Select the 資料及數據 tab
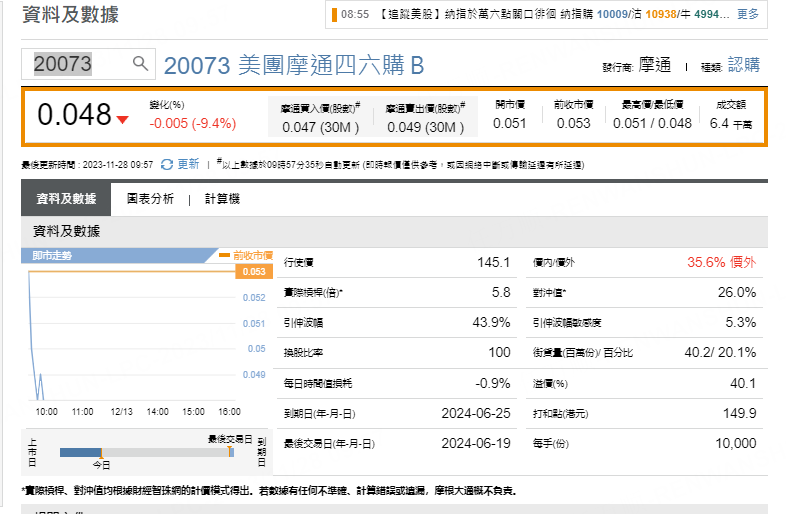The height and width of the screenshot is (514, 786). point(66,199)
